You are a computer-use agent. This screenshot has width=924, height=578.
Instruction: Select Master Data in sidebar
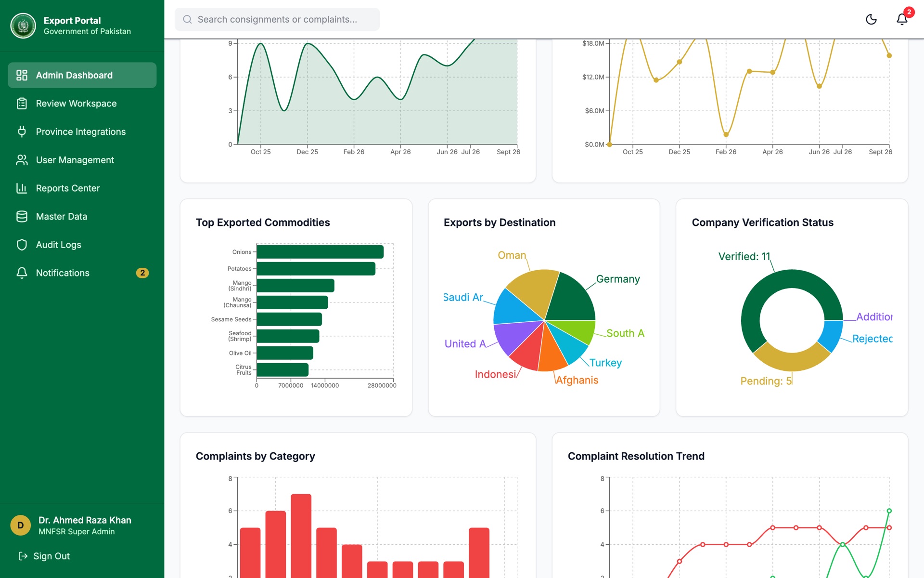coord(82,216)
